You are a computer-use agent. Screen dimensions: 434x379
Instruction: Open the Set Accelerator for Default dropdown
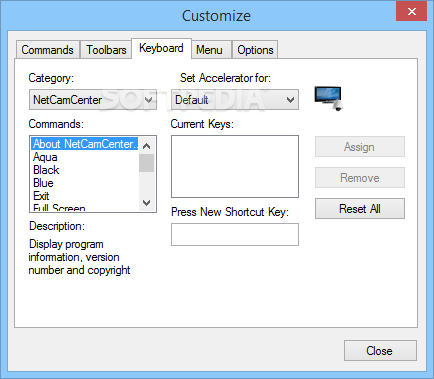[235, 100]
